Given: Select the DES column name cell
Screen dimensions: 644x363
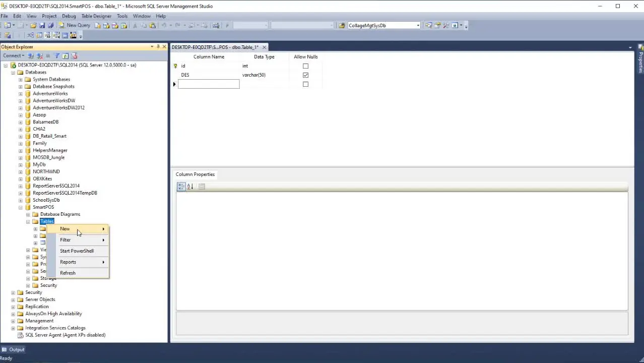Looking at the screenshot, I should click(x=209, y=75).
